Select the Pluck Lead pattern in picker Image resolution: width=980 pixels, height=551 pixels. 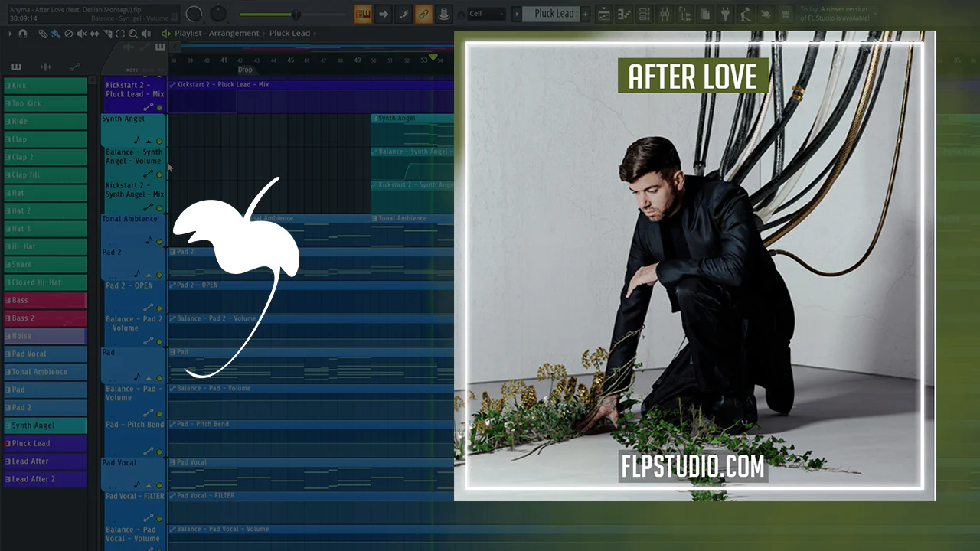(45, 443)
